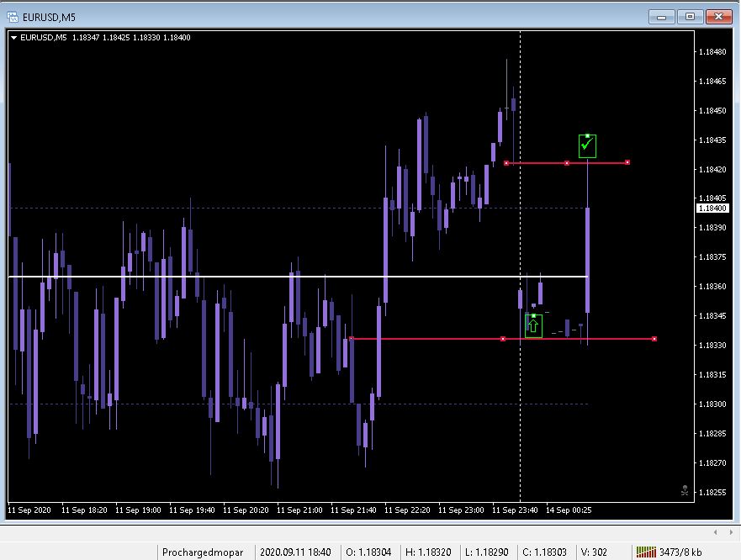Click the scroll right arrow under the chart
This screenshot has width=741, height=560.
coord(731,532)
